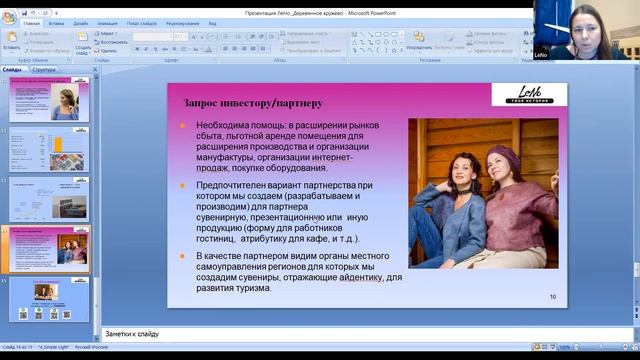Screen dimensions: 640x360
Task: Center the text in paragraph group
Action: coord(234,49)
